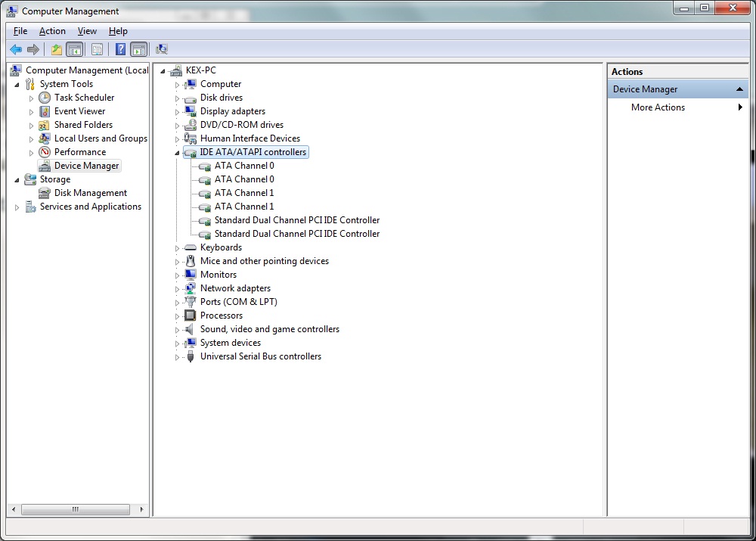Image resolution: width=756 pixels, height=541 pixels.
Task: Collapse the System Tools tree node
Action: click(17, 85)
